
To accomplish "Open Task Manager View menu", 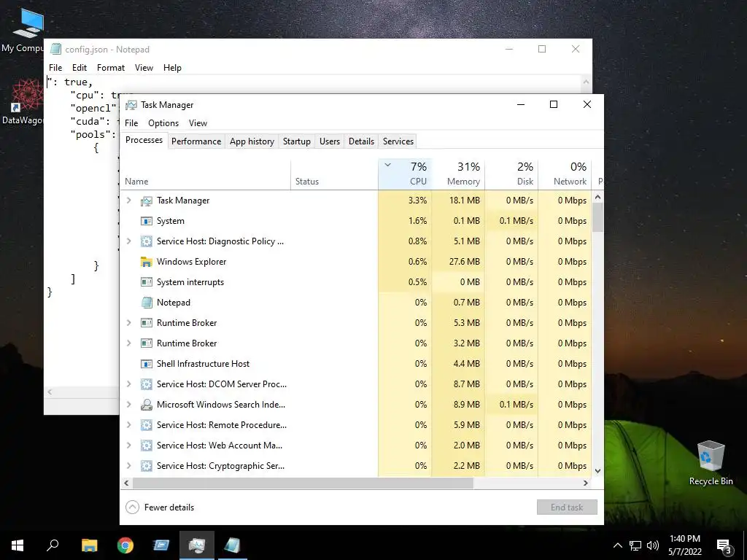I will (x=198, y=123).
